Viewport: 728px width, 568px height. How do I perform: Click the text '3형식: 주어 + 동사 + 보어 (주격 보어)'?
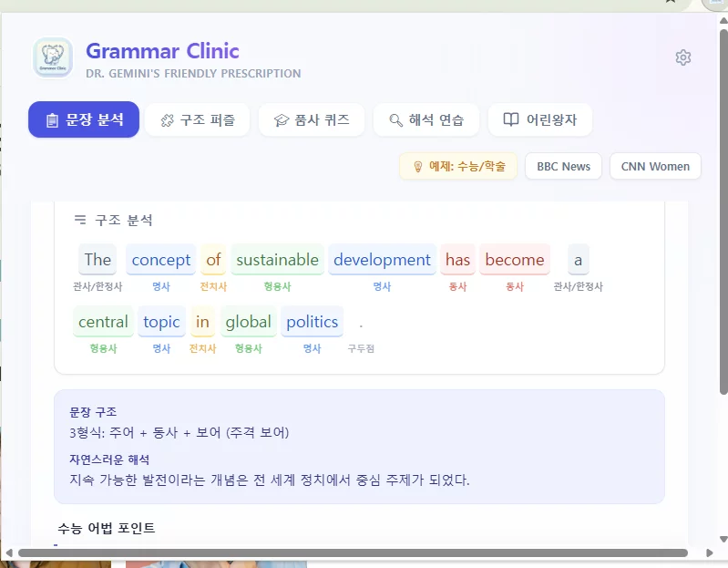pos(179,433)
